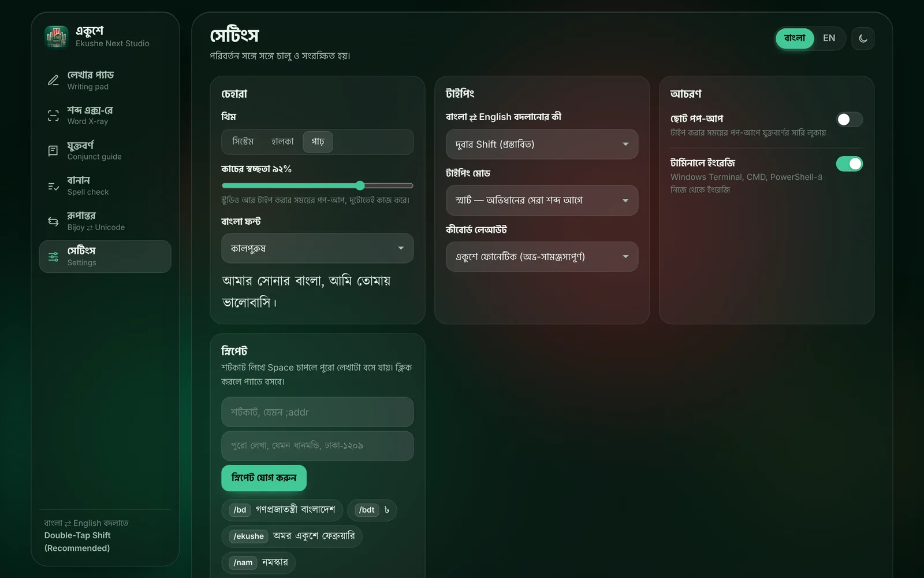Click the Writing pad pencil icon

click(x=53, y=80)
